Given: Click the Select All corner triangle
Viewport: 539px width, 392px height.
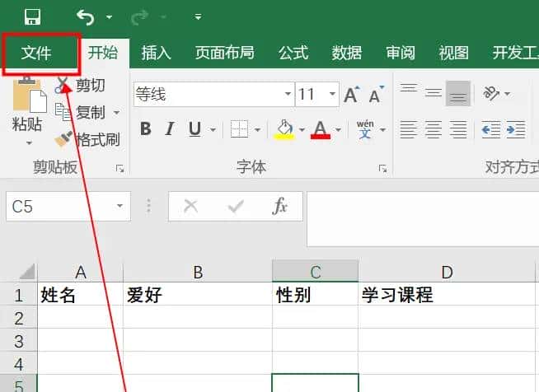Looking at the screenshot, I should point(27,272).
